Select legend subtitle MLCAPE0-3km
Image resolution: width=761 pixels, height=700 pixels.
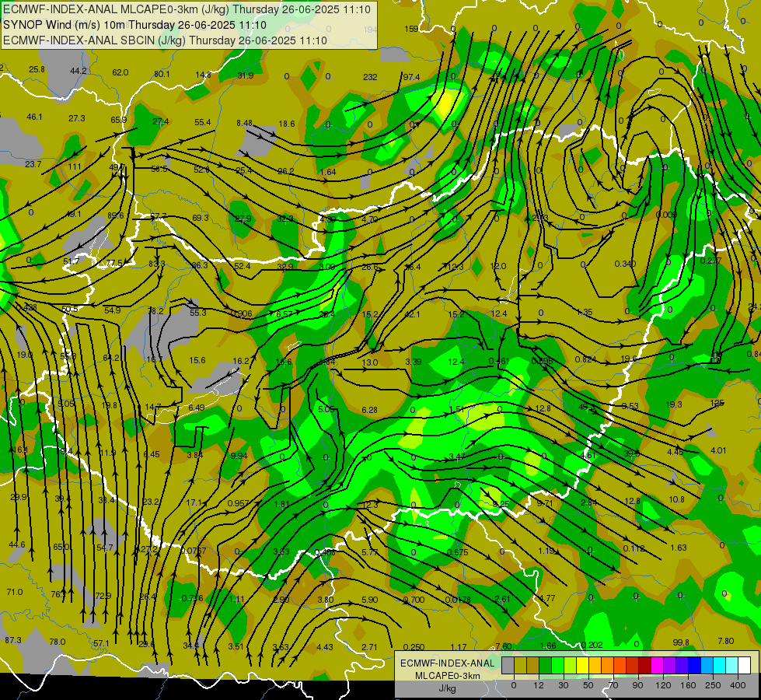(x=448, y=676)
